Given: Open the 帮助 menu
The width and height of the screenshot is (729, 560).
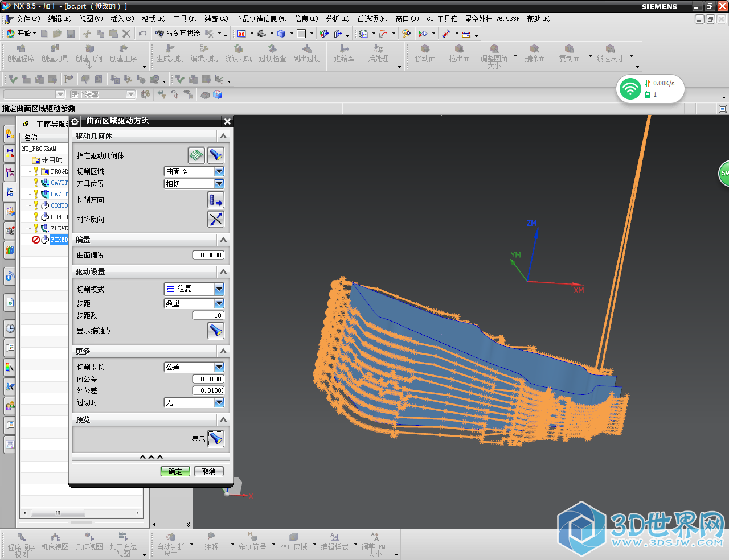Looking at the screenshot, I should click(x=538, y=19).
